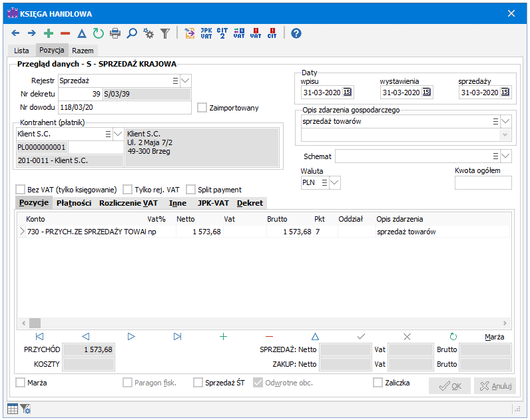530x420 pixels.
Task: Remove position row with the navigator minus
Action: (x=269, y=337)
